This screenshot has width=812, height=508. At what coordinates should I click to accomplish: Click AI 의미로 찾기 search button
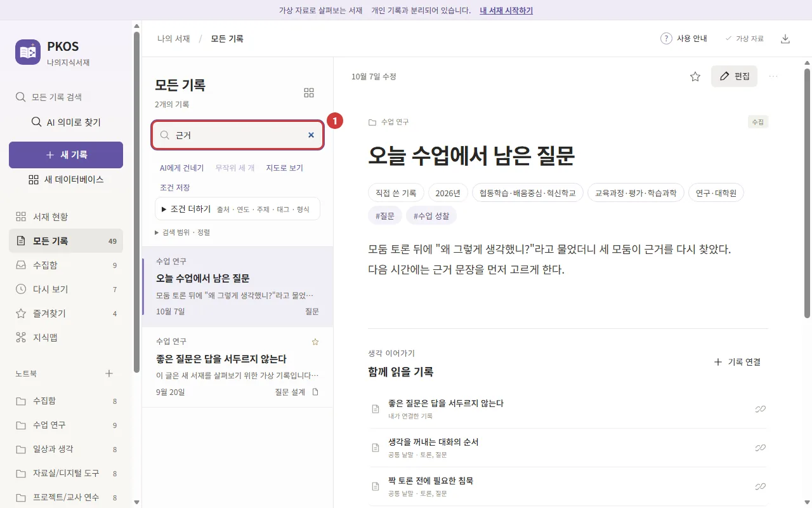click(66, 122)
